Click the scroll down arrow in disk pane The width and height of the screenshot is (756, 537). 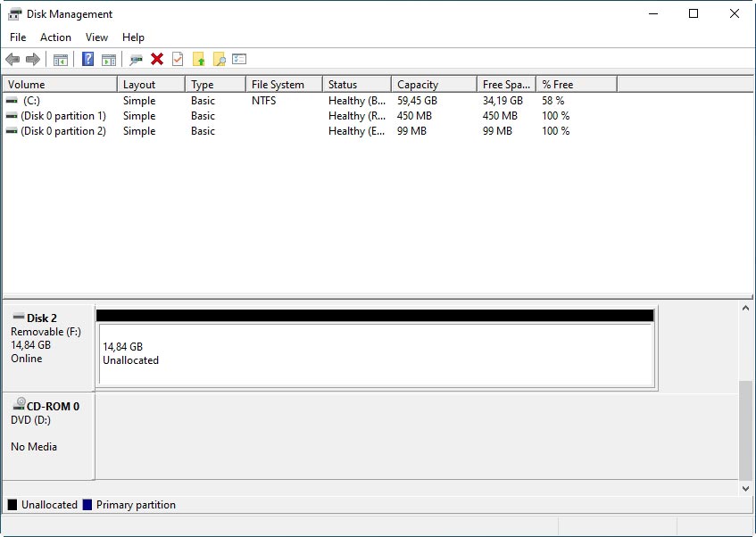[x=745, y=488]
